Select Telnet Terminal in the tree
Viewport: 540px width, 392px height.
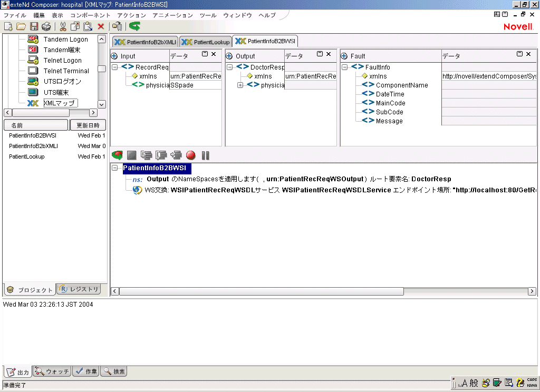pos(66,71)
